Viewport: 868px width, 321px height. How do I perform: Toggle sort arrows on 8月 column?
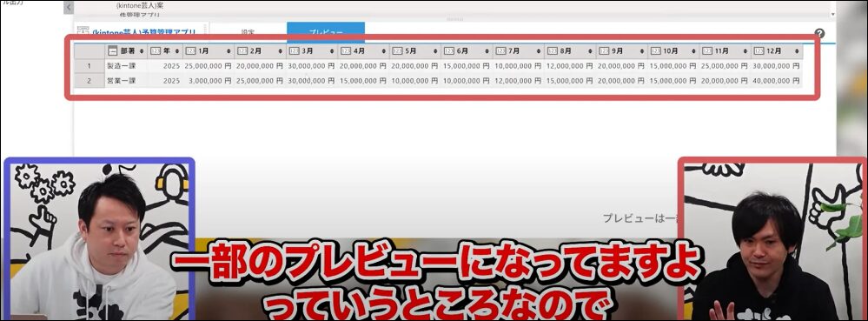pyautogui.click(x=590, y=51)
